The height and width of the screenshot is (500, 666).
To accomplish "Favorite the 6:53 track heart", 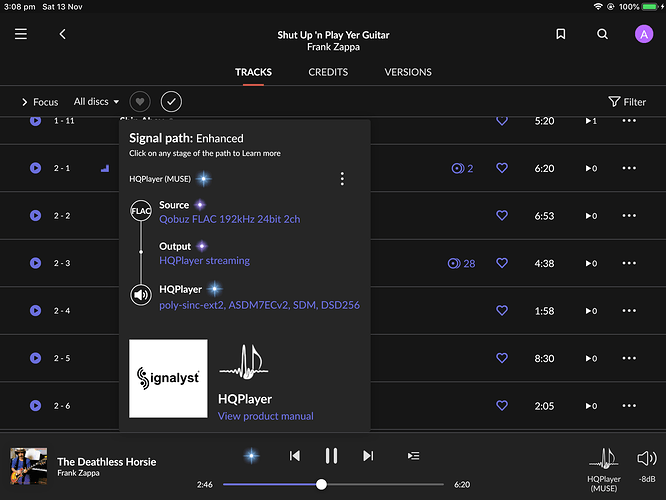I will 502,215.
